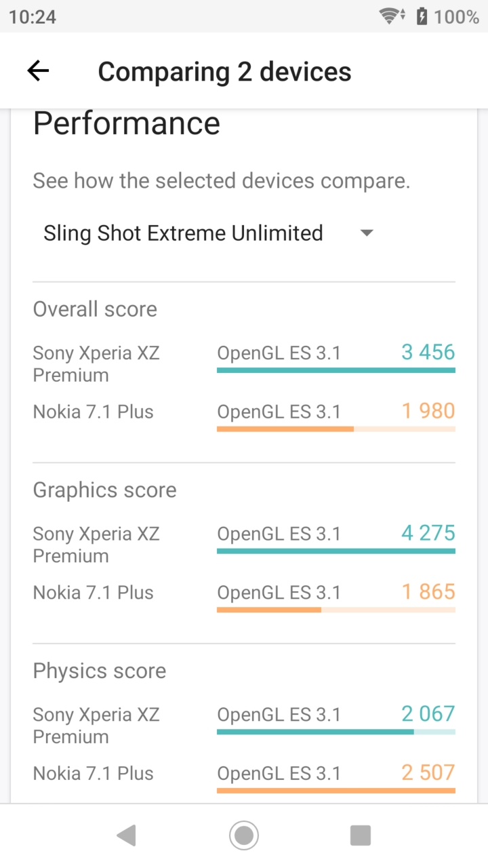Select the Overall score heading
Image resolution: width=488 pixels, height=868 pixels.
(95, 309)
